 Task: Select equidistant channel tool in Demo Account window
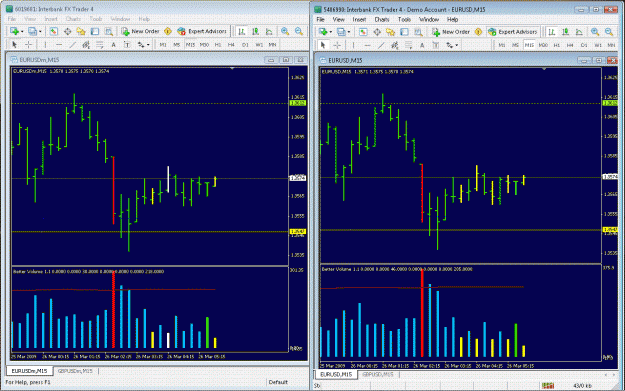395,45
